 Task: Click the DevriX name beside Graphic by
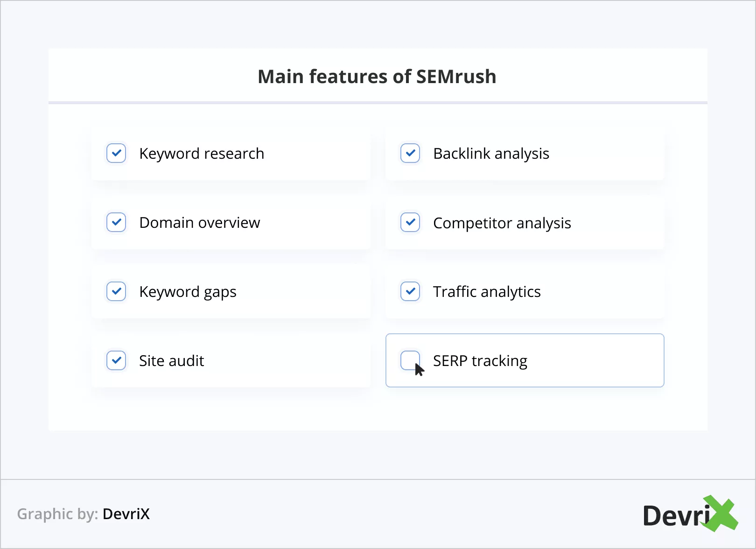126,514
